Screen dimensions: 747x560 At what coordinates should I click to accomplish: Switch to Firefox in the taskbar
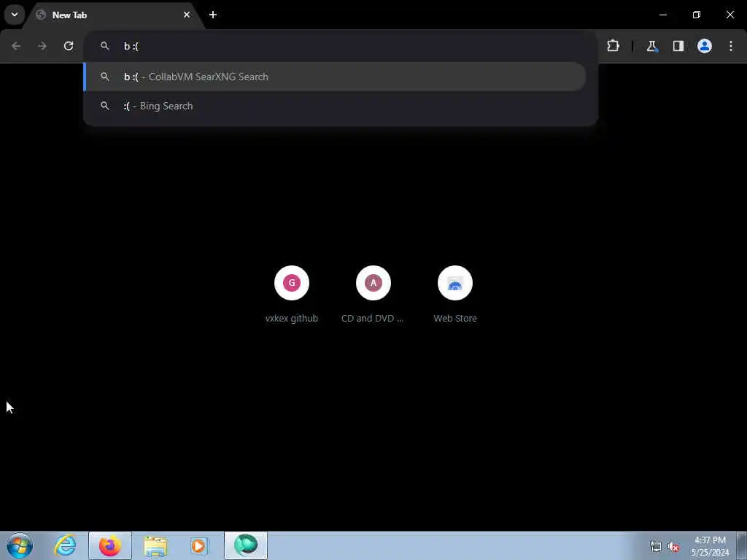pyautogui.click(x=110, y=545)
